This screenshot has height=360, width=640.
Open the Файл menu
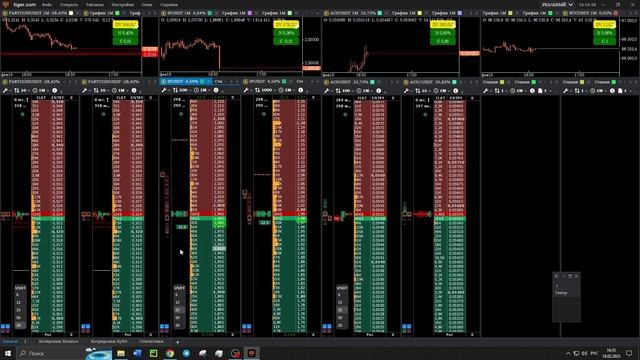47,4
